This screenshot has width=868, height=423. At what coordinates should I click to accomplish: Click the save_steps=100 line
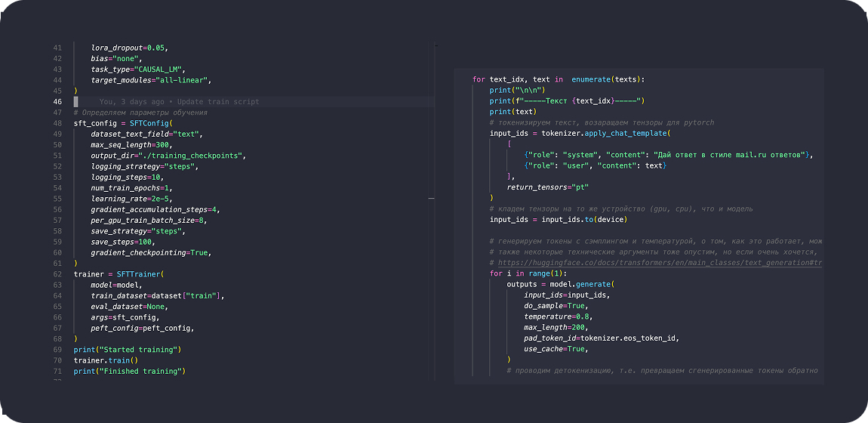tap(124, 242)
